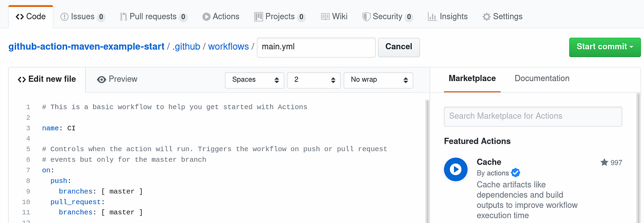Click the star icon next to 997
644x223 pixels.
tap(604, 162)
